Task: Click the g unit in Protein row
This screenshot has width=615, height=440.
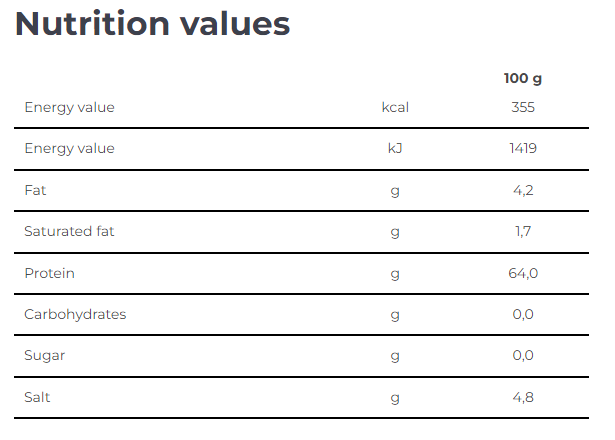Action: click(x=395, y=275)
